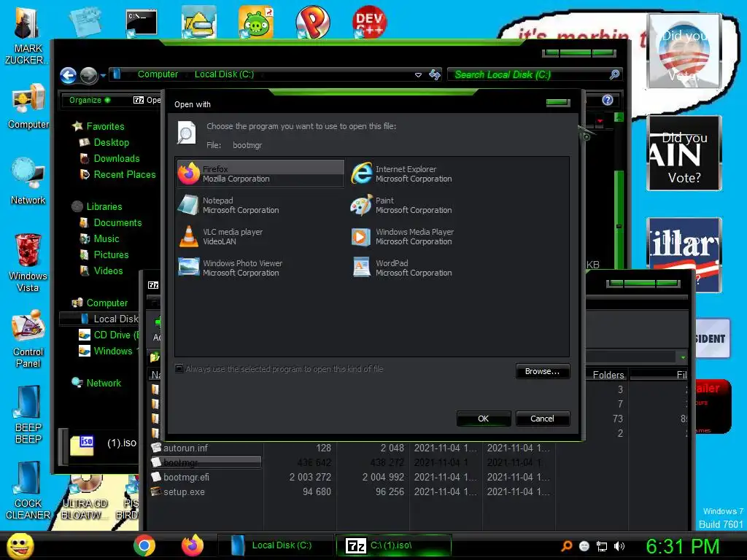Click Explorer's forward arrow button
Screen dimensions: 747x560
click(x=88, y=75)
